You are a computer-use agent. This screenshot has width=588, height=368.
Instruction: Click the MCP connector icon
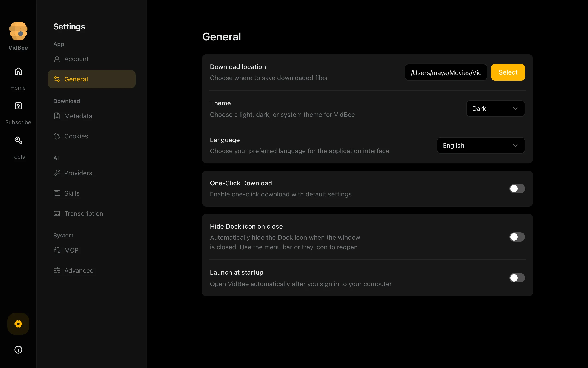57,250
